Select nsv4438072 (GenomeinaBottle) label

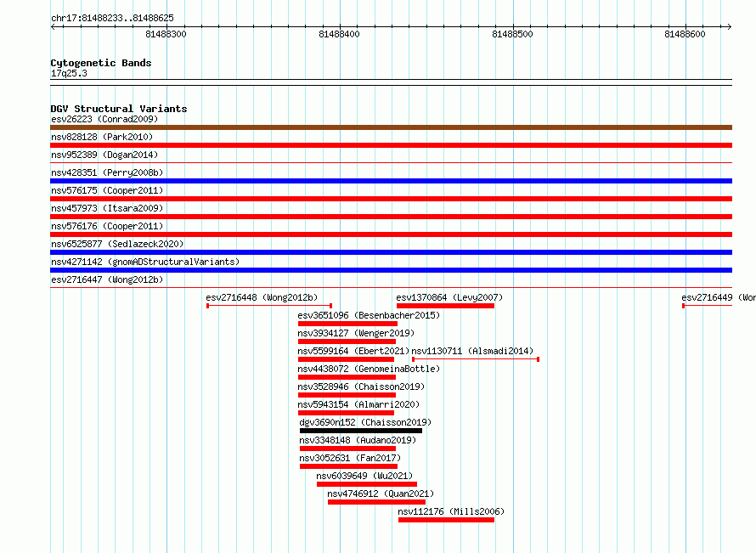369,369
